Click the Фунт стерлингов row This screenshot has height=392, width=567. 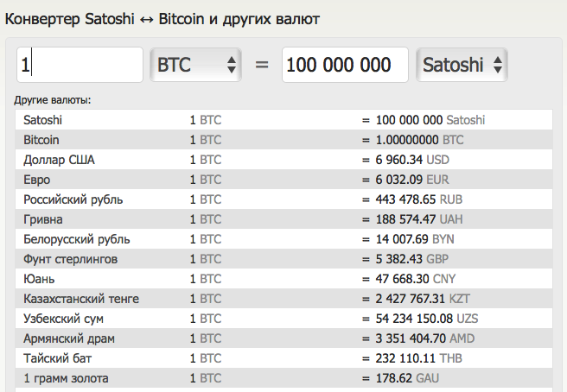point(283,259)
